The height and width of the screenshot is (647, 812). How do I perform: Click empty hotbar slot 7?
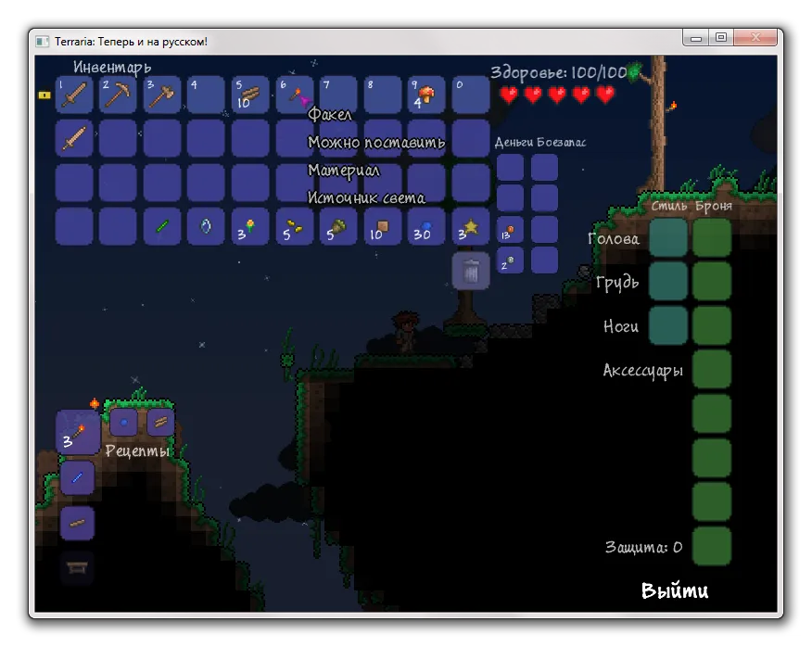coord(338,95)
